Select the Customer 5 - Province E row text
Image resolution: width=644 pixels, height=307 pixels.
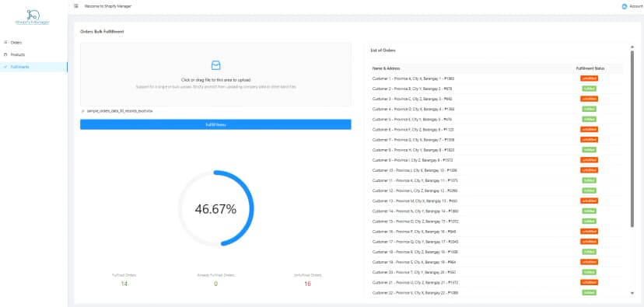point(412,120)
